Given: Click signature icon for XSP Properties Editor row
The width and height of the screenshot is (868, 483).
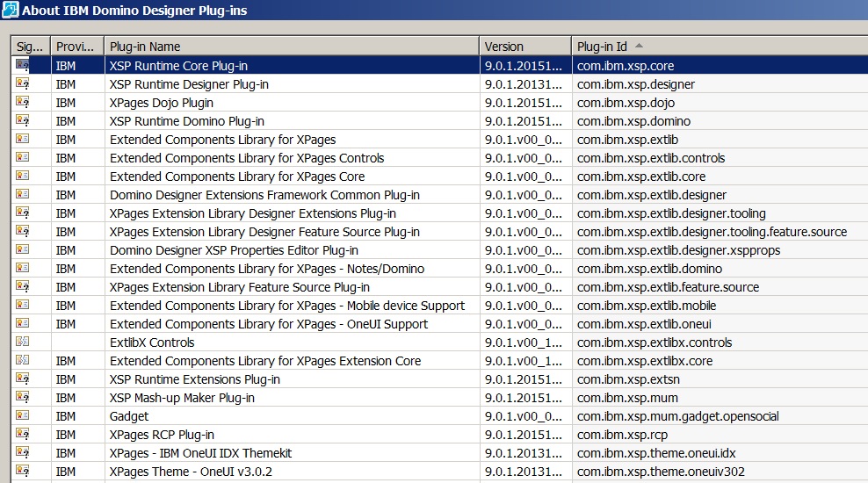Looking at the screenshot, I should coord(22,249).
